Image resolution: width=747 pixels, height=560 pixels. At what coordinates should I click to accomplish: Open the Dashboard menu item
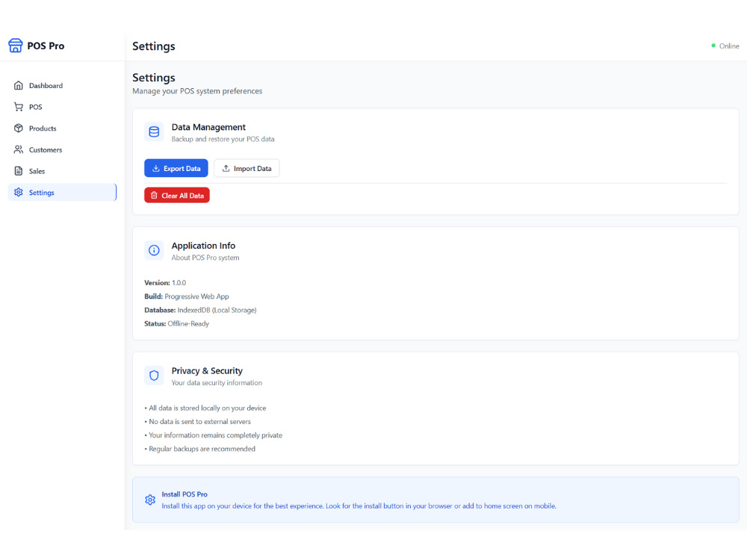[x=62, y=85]
